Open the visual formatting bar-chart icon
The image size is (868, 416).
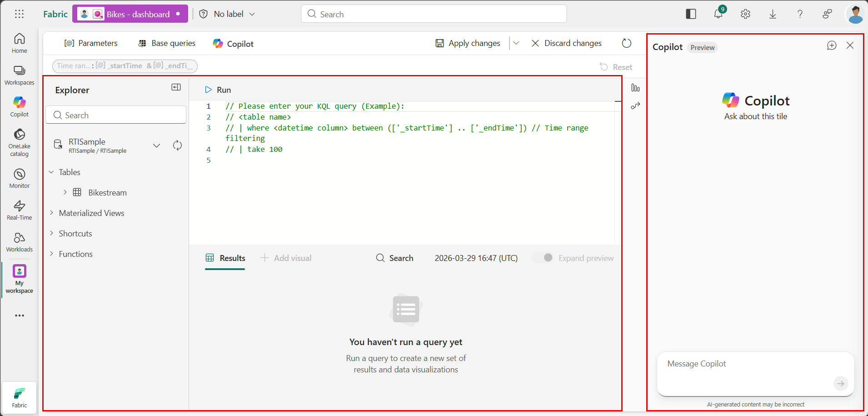635,88
